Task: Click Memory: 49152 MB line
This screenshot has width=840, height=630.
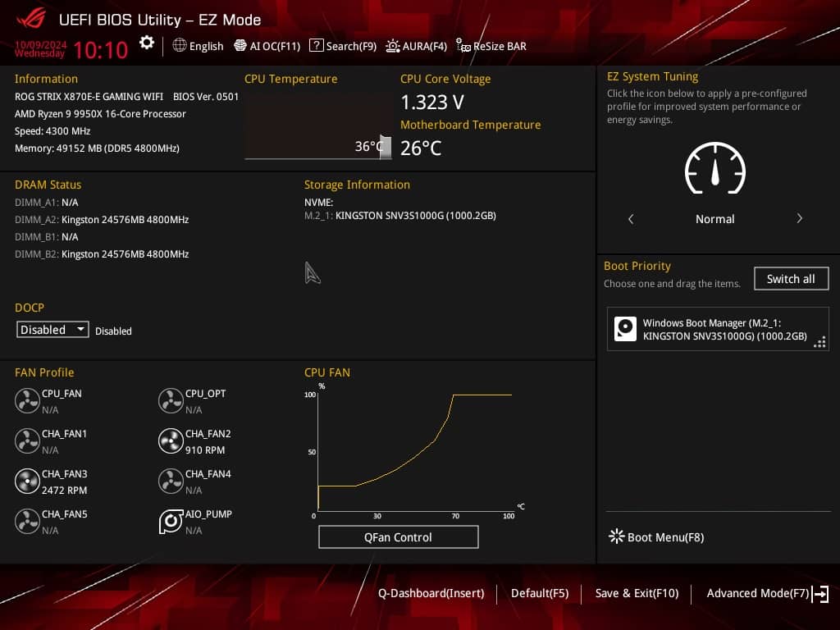Action: click(97, 148)
